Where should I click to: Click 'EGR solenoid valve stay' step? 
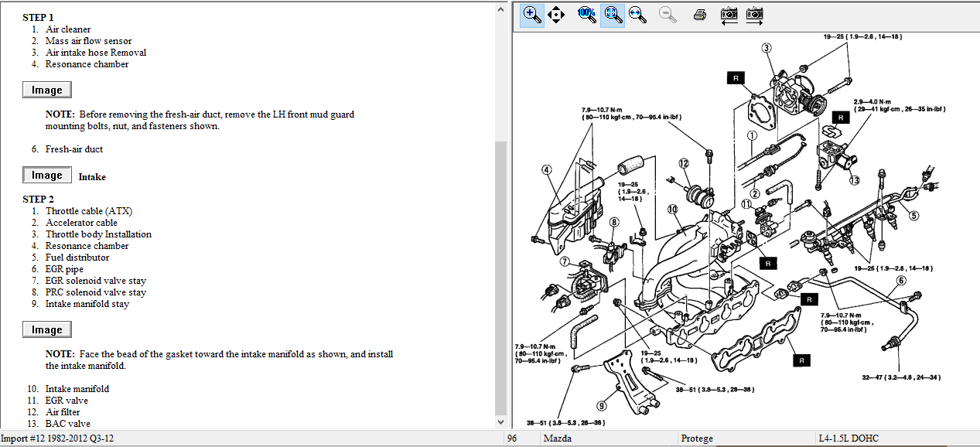coord(96,281)
